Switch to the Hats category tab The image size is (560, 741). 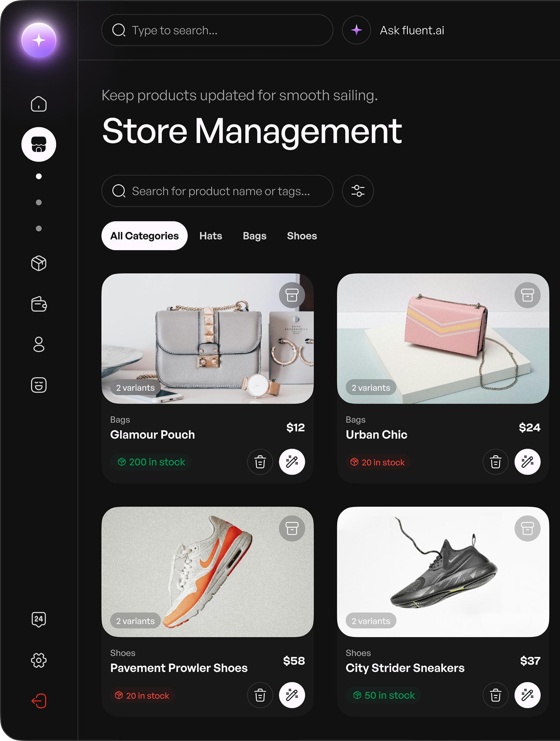pyautogui.click(x=211, y=236)
